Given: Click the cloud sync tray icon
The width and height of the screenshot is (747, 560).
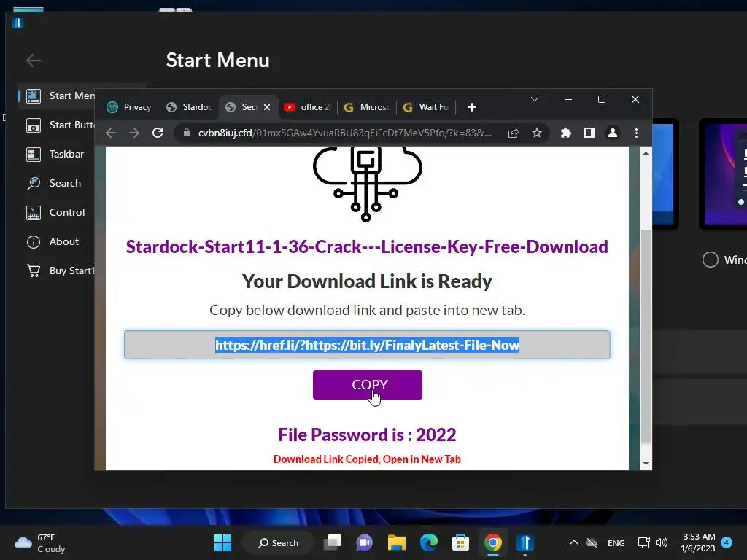Looking at the screenshot, I should point(592,542).
